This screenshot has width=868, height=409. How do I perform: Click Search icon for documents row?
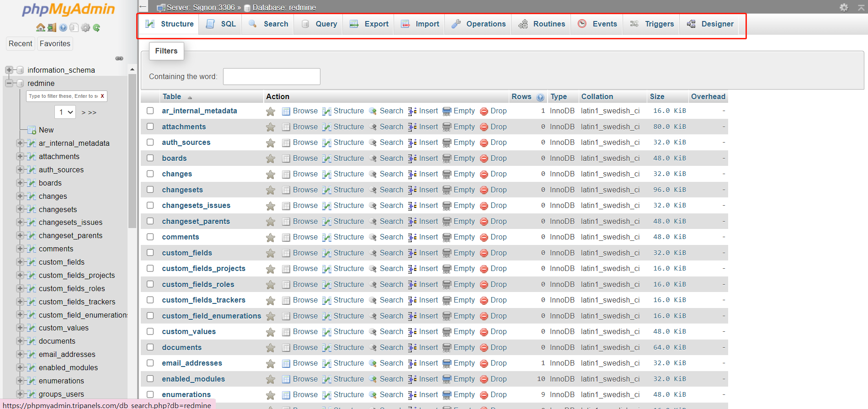click(373, 348)
